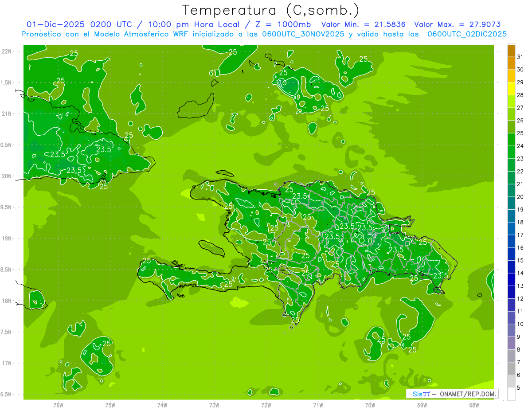Click the 'Temperatura (C,somb.)' chart title
The width and height of the screenshot is (532, 411).
coord(270,10)
